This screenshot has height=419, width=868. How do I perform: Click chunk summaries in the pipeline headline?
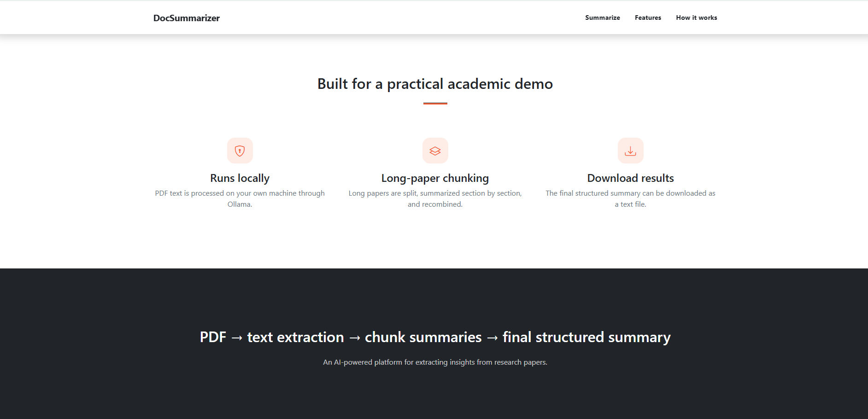click(x=423, y=337)
